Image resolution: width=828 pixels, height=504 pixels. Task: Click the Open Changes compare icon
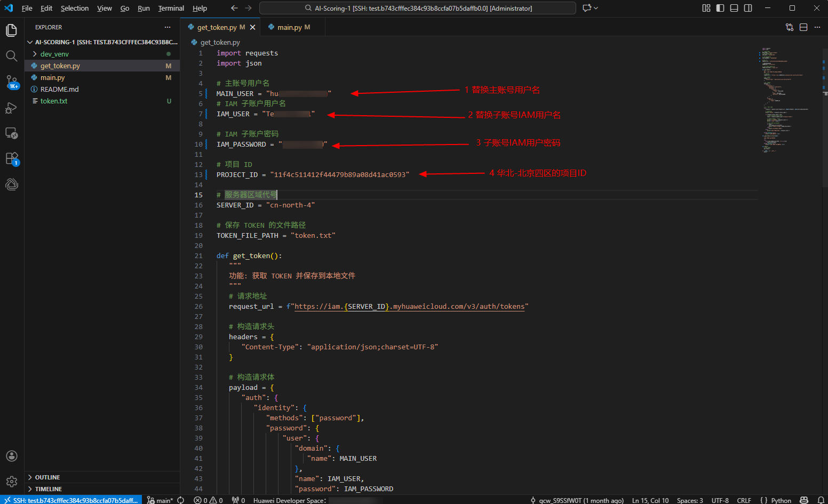click(x=790, y=27)
